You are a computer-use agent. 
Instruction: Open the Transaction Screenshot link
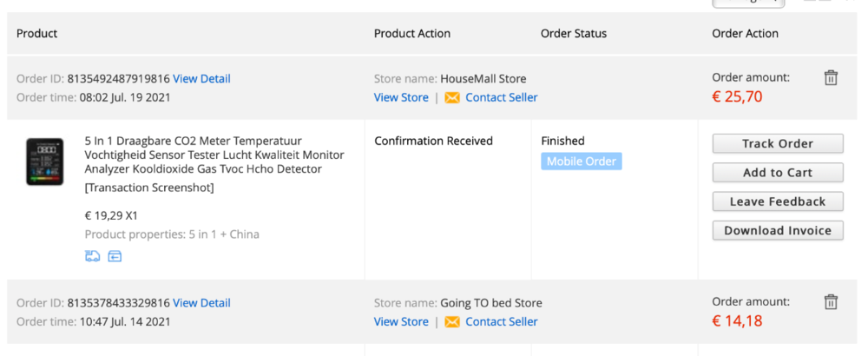point(149,188)
